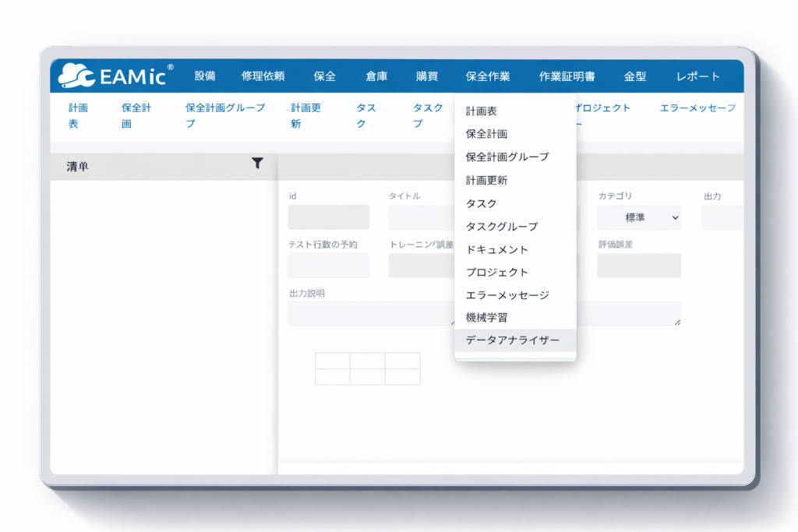The width and height of the screenshot is (798, 532).
Task: Focus the テスト行数の予約 input field
Action: click(329, 266)
